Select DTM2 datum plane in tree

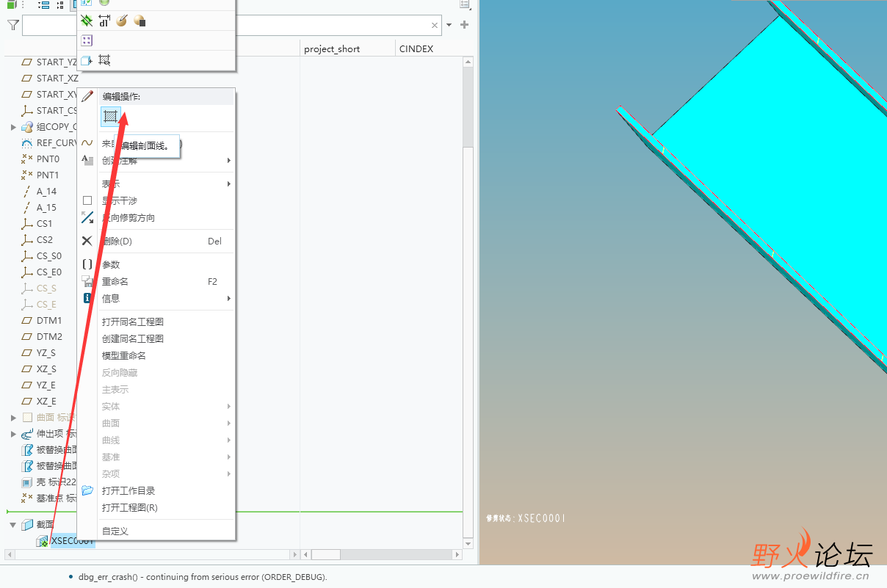click(49, 336)
